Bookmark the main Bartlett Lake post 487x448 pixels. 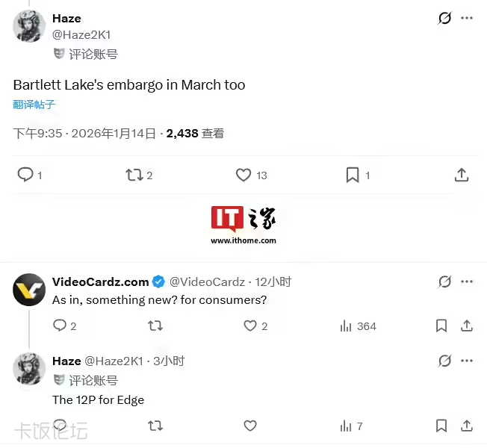(353, 175)
